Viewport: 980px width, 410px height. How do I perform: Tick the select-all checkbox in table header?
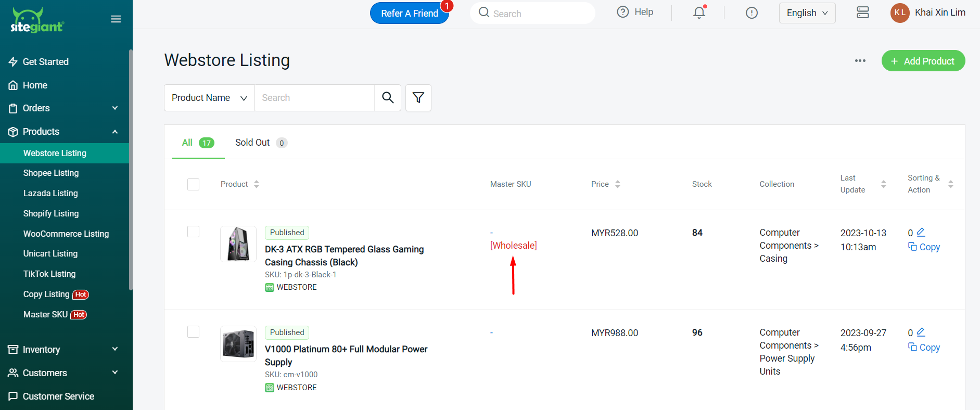coord(194,184)
